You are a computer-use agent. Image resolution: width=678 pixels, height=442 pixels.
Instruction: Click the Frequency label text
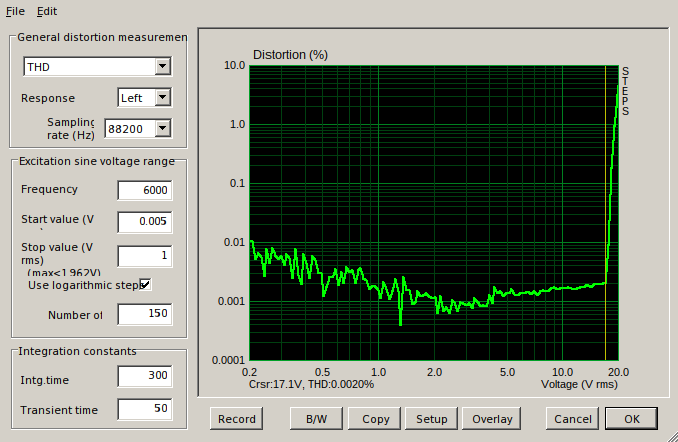(x=49, y=189)
